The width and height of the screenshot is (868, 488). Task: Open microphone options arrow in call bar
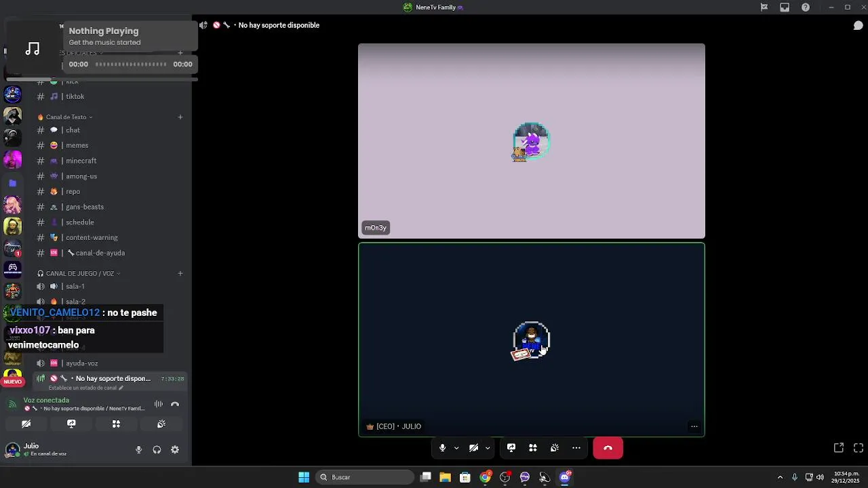coord(456,448)
